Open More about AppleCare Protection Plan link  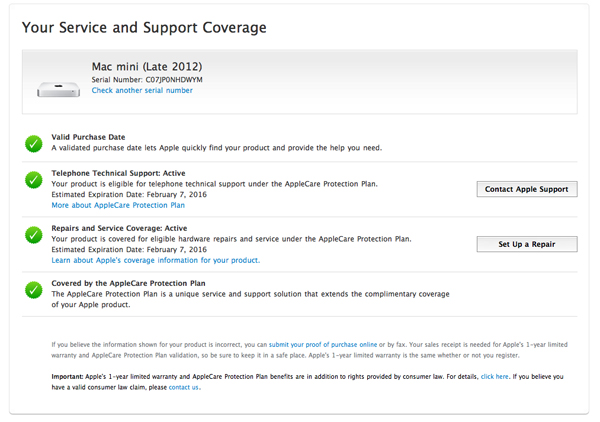click(118, 205)
